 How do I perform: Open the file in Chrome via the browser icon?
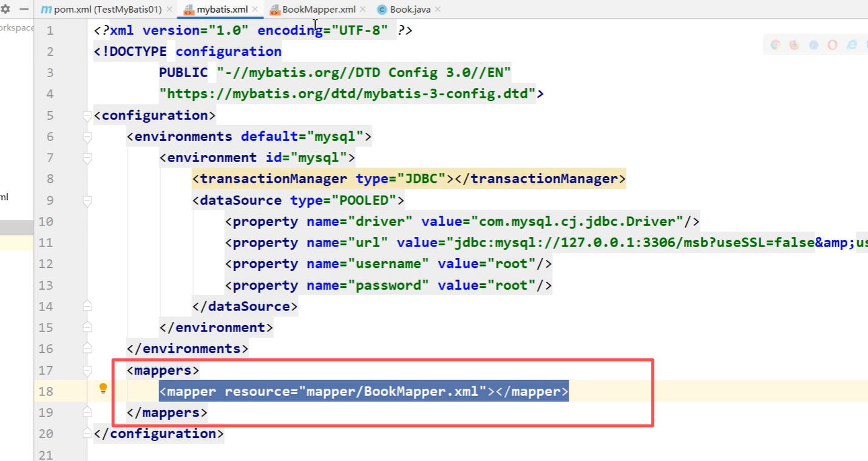click(x=775, y=45)
